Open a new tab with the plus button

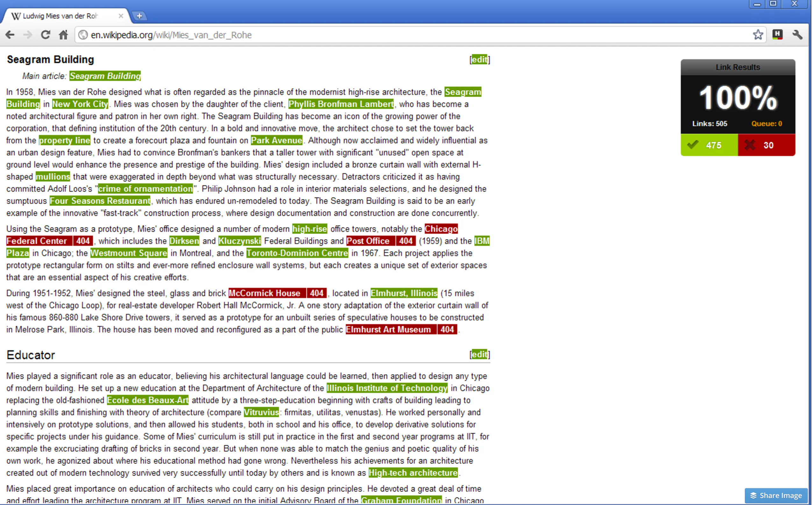point(139,16)
